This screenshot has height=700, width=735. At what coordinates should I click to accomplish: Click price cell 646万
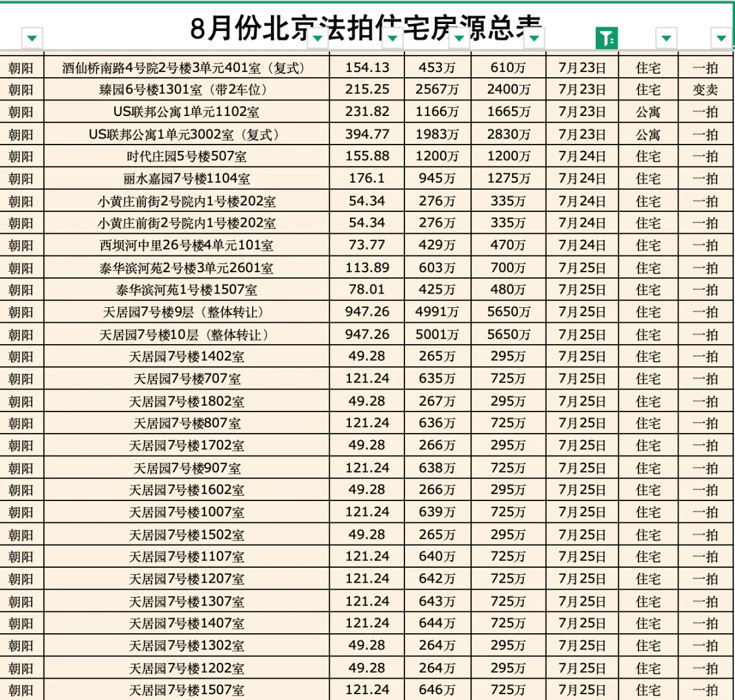[x=437, y=690]
